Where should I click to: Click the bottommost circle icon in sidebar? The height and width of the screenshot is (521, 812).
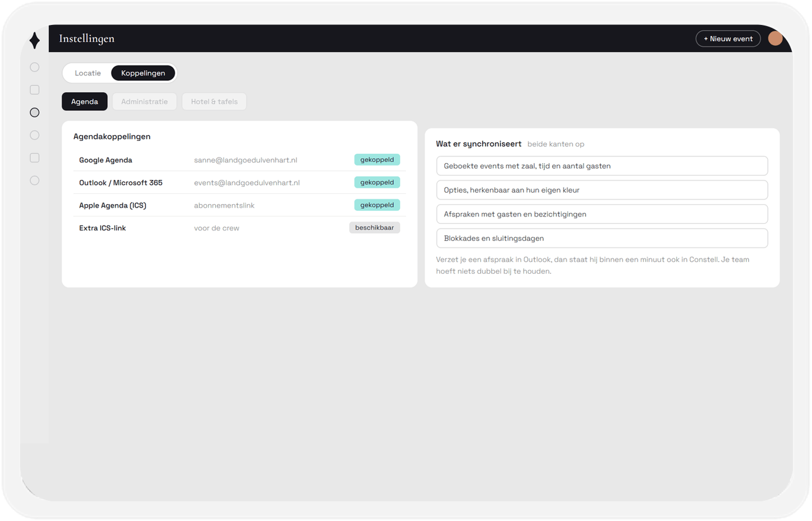point(35,180)
